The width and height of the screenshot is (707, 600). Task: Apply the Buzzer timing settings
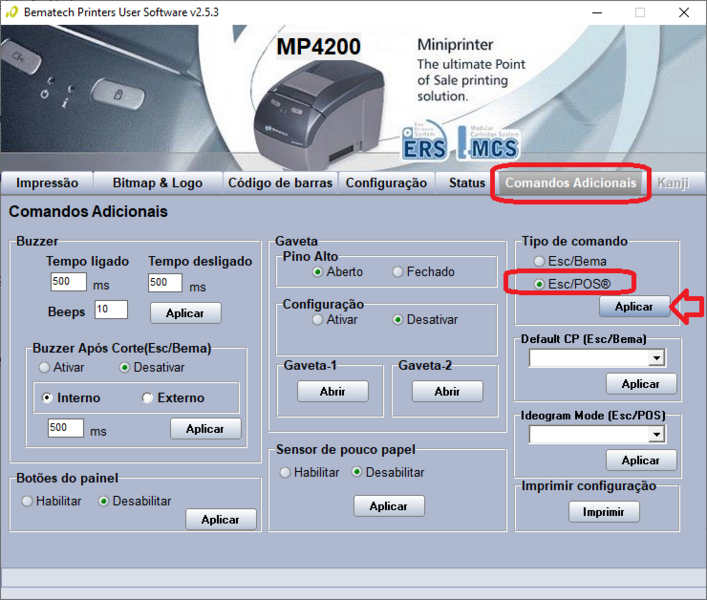tap(185, 313)
